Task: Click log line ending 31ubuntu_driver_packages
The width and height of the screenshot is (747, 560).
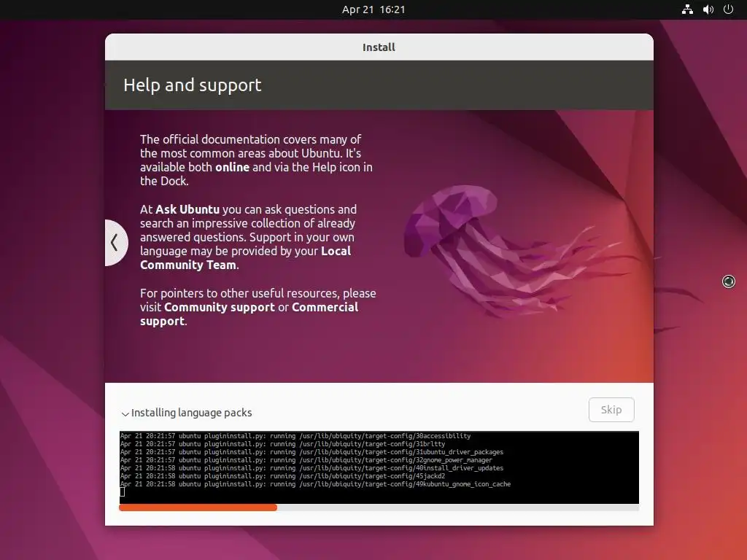Action: [311, 452]
